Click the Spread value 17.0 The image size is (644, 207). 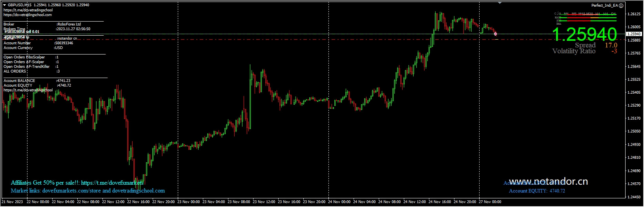point(611,45)
